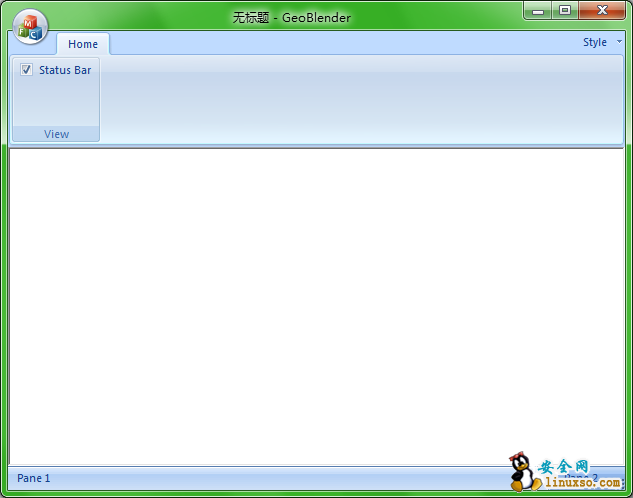Click the View panel caption
The image size is (633, 498).
[x=56, y=134]
